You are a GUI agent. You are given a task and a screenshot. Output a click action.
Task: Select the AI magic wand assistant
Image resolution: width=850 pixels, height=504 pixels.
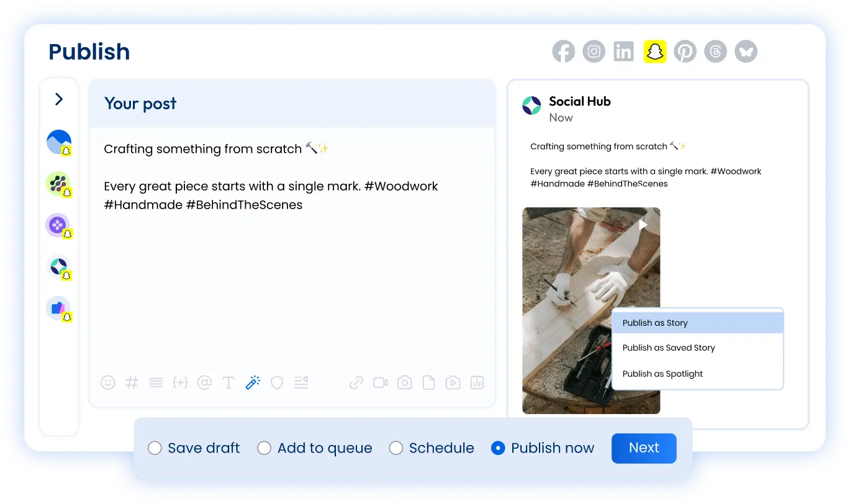(253, 382)
